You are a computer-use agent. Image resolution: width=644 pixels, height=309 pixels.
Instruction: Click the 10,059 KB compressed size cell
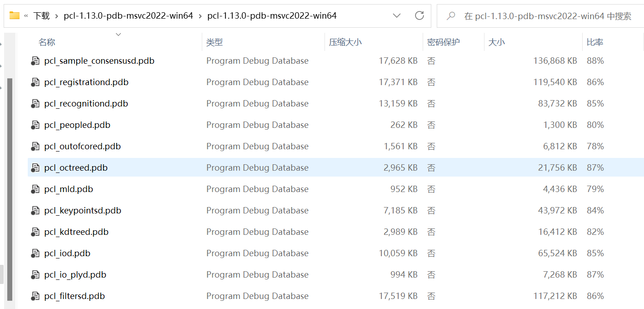click(x=398, y=253)
